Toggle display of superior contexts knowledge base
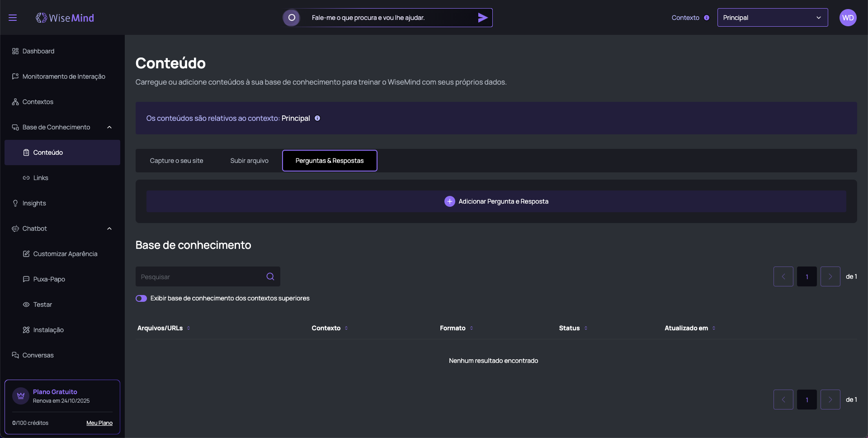 pos(142,298)
